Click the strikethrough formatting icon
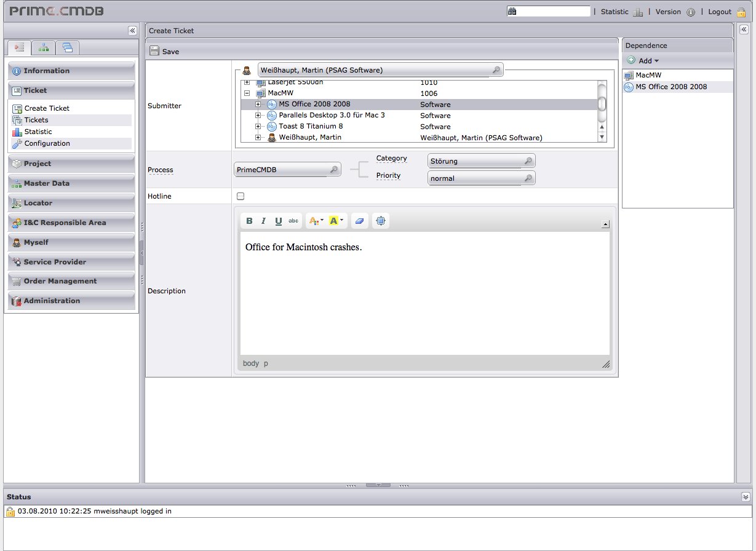Screen dimensions: 756x551 click(293, 221)
